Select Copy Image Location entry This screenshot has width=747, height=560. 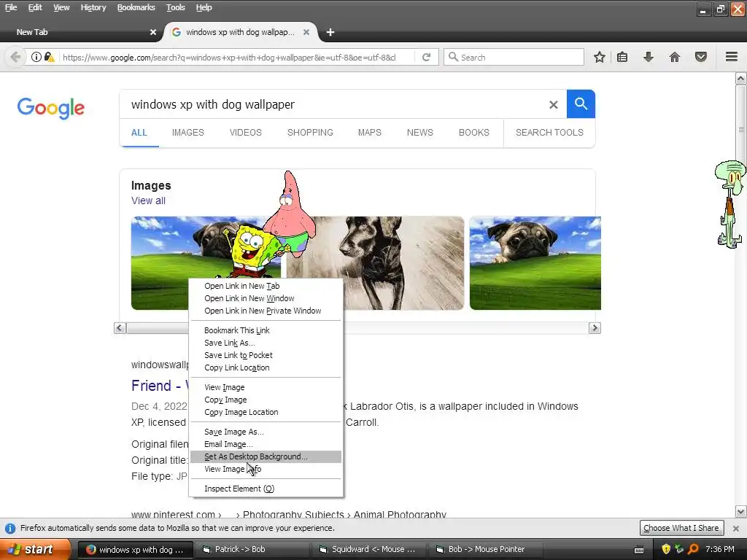click(266, 413)
